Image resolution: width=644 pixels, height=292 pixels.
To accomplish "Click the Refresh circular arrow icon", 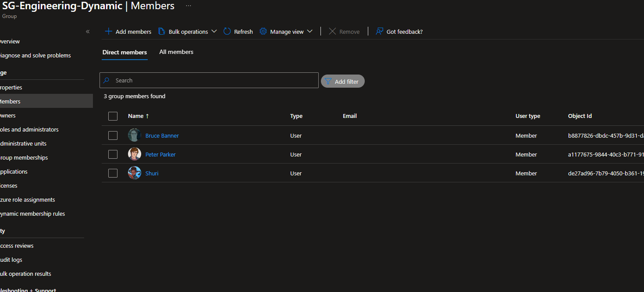I will point(227,32).
